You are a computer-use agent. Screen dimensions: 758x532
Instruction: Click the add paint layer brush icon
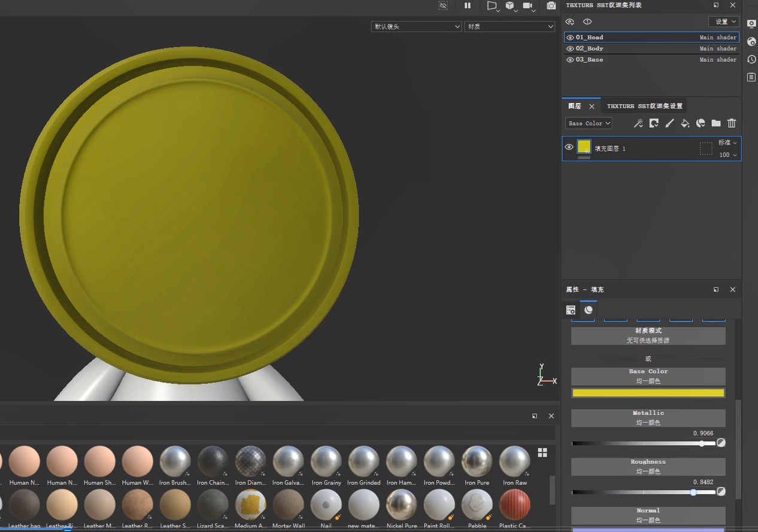click(669, 123)
